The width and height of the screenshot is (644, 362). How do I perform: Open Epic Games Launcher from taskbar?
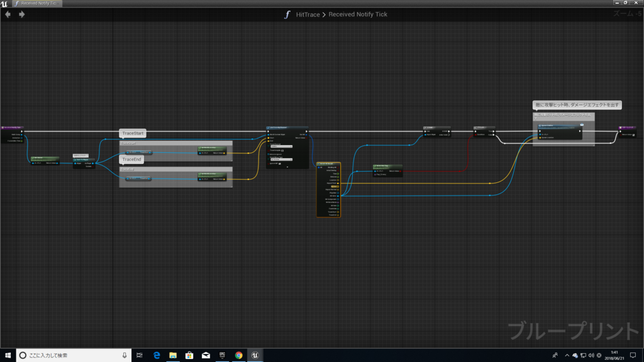222,355
